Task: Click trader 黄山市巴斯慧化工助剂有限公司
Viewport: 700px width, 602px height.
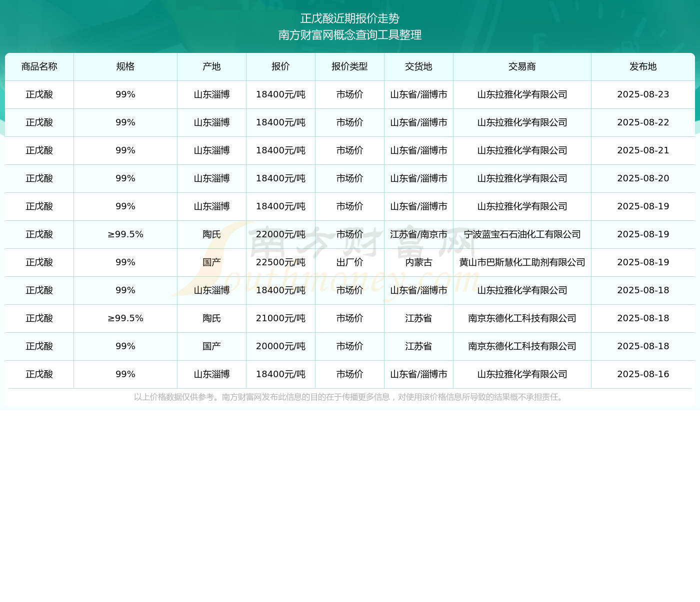Action: click(522, 262)
